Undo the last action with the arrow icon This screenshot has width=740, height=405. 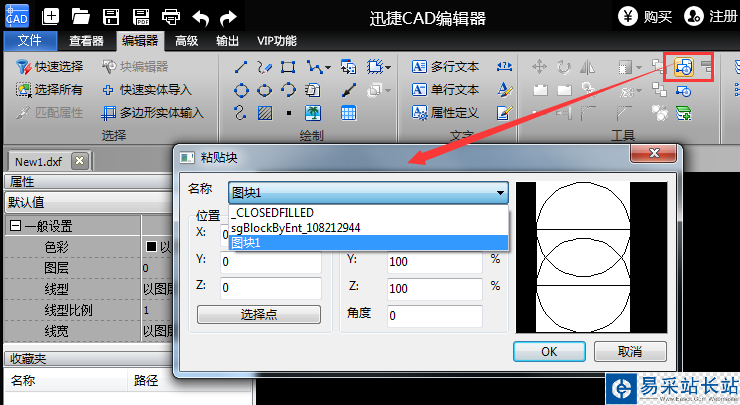(201, 18)
